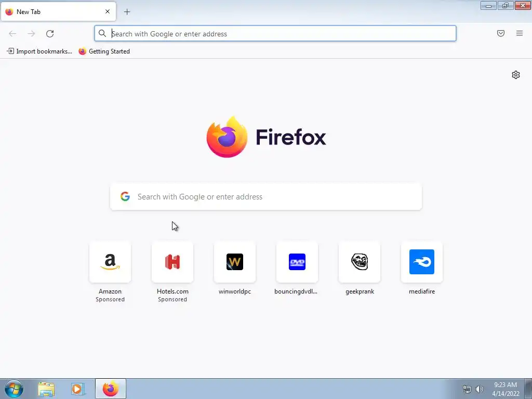This screenshot has width=532, height=399.
Task: Click the Show desktop strip on the taskbar
Action: click(x=528, y=389)
